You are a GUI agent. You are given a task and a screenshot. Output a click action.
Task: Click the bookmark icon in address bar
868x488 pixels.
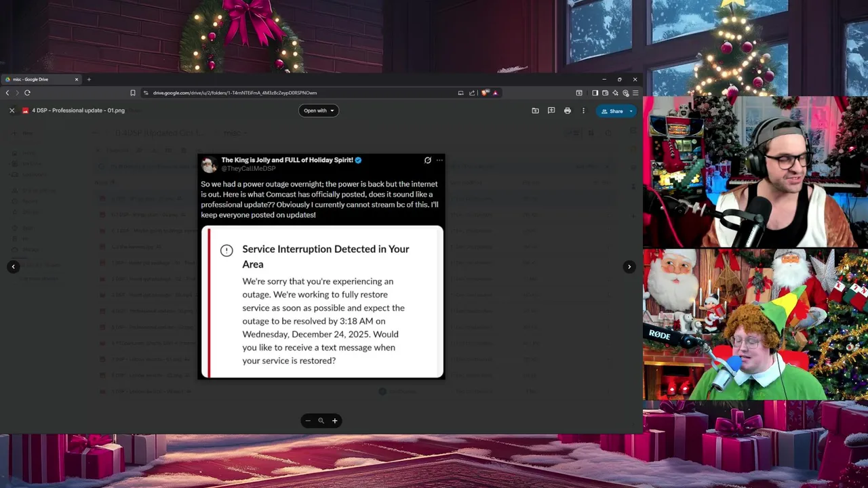(133, 93)
